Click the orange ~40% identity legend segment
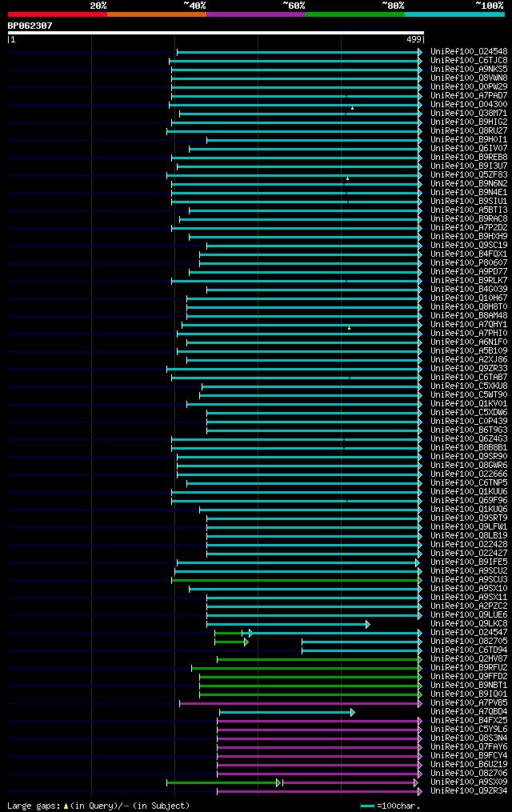Image resolution: width=512 pixels, height=812 pixels. 157,14
